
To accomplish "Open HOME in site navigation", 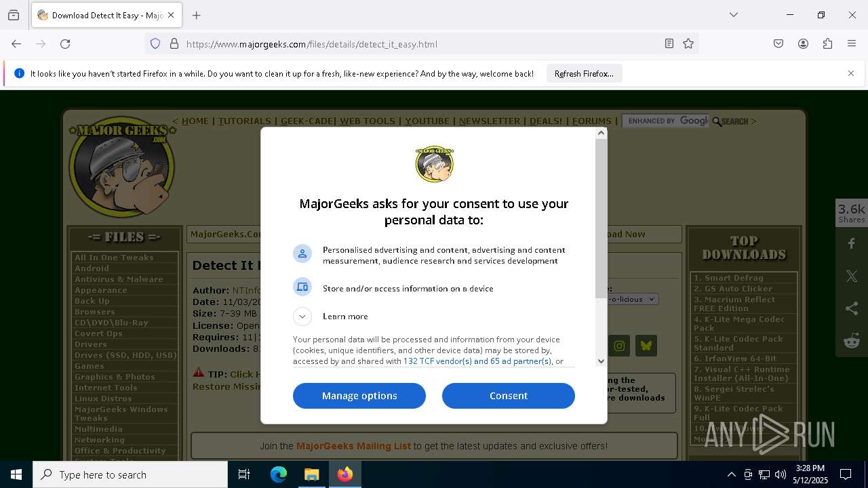I will click(195, 121).
